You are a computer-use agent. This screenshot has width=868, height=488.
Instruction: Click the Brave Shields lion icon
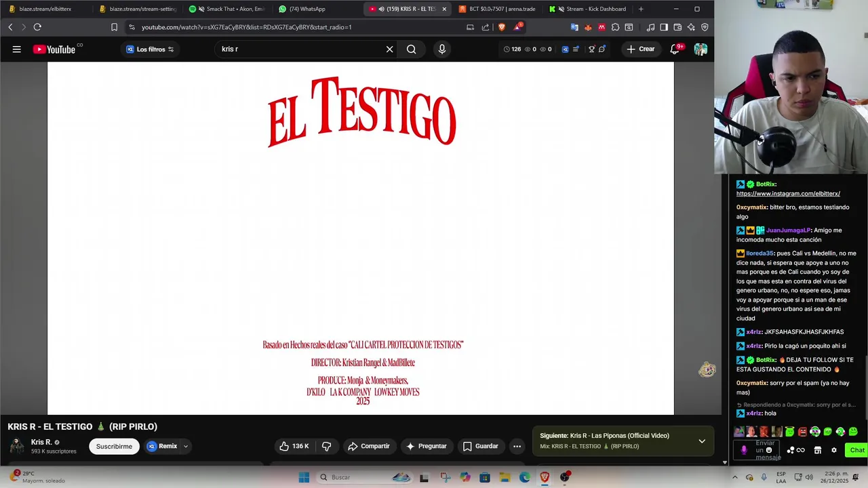coord(502,27)
